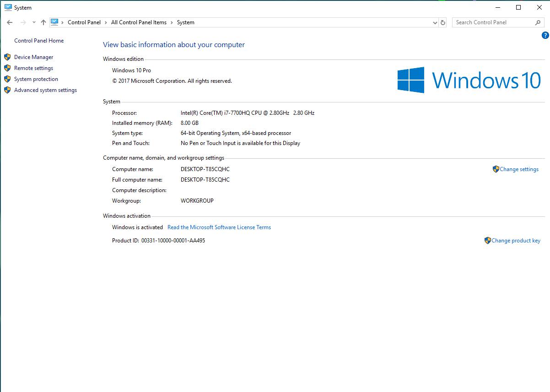
Task: Click the Computer name value 'DESKTOP-T85CQHC'
Action: (x=205, y=169)
